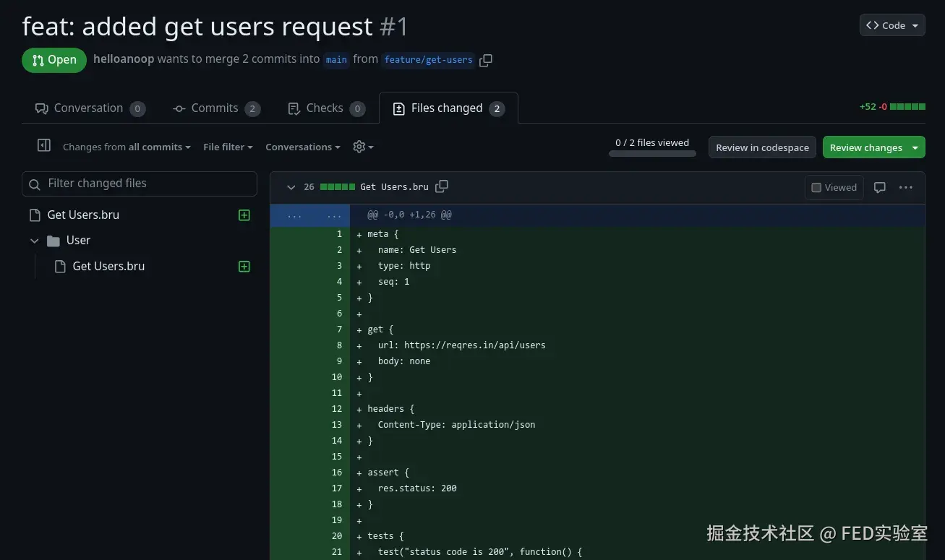Open the file options three-dot menu
This screenshot has height=560, width=945.
(905, 187)
